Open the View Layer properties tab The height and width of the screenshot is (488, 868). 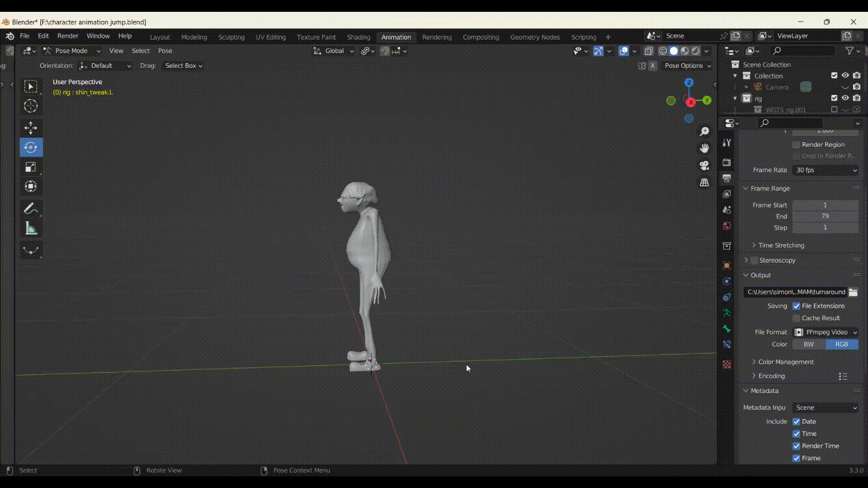coord(727,194)
